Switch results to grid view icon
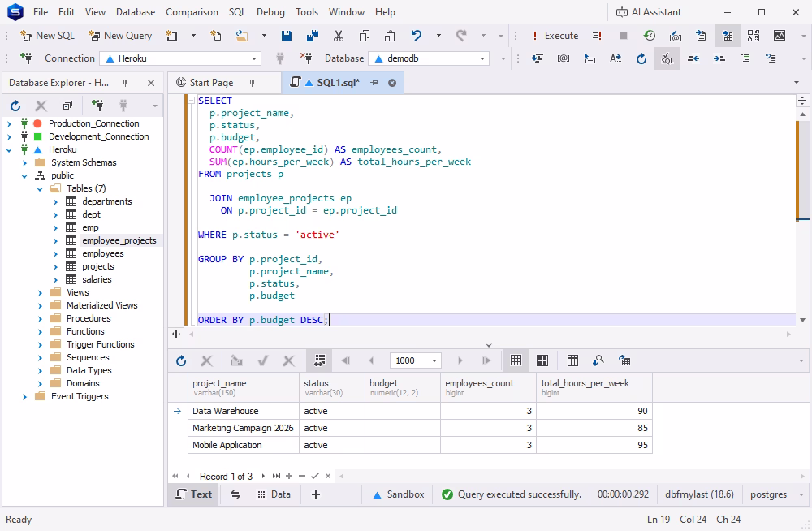 click(516, 360)
